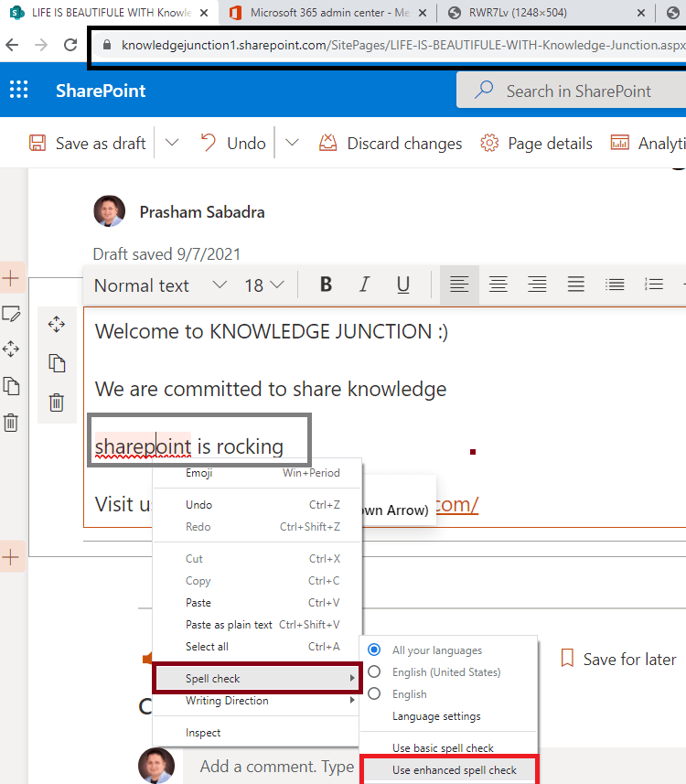Screen dimensions: 686x784
Task: Add a new section with top plus button
Action: point(11,278)
